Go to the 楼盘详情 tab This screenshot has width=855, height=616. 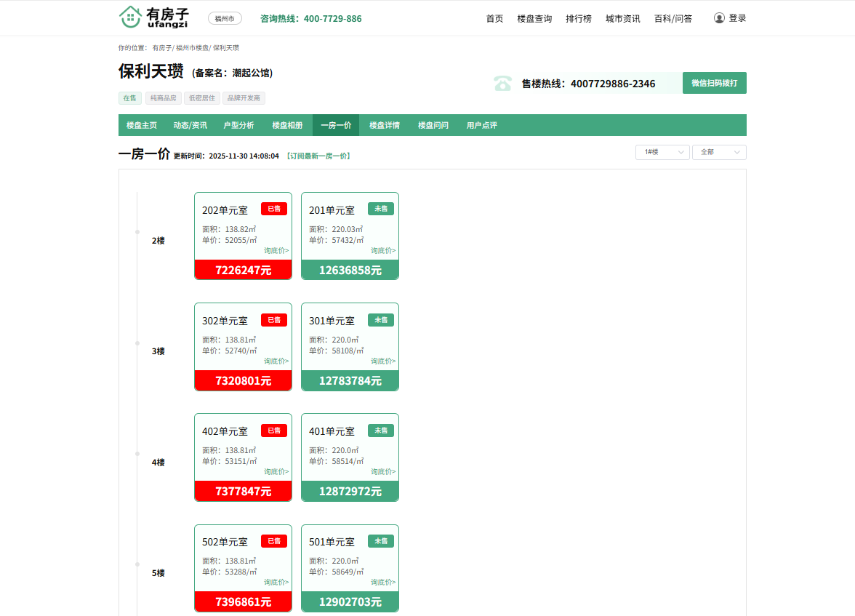pos(384,125)
